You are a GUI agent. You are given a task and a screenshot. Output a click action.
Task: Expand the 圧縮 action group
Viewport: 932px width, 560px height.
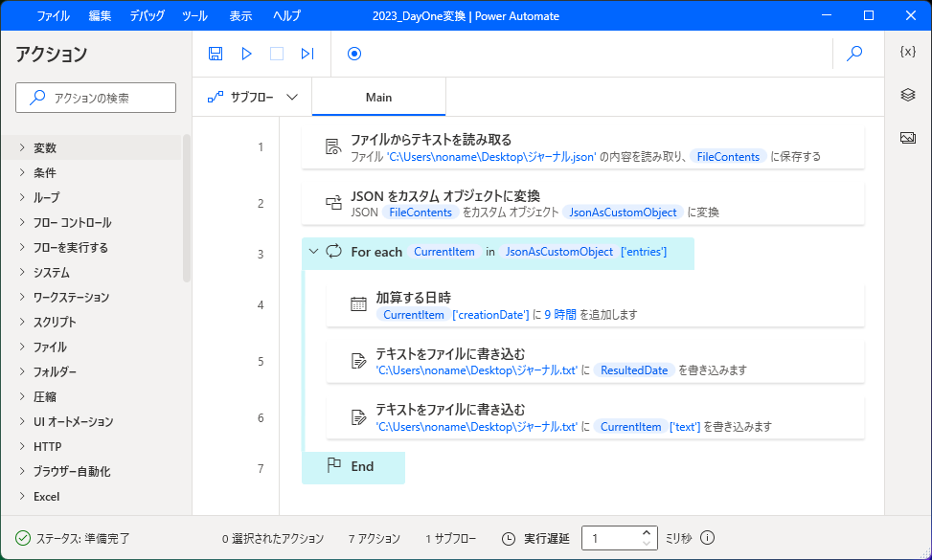[22, 396]
